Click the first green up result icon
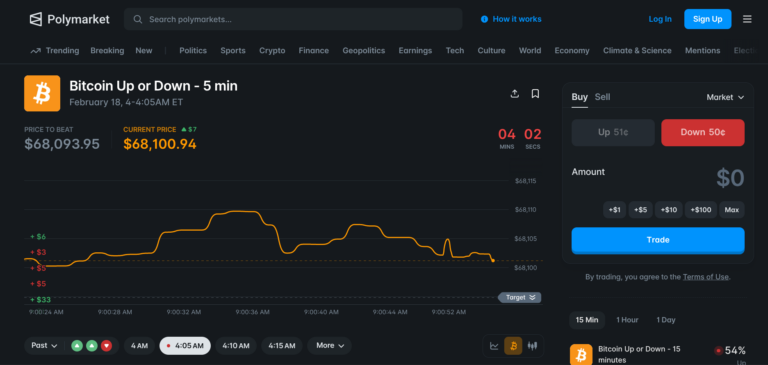 [x=77, y=346]
